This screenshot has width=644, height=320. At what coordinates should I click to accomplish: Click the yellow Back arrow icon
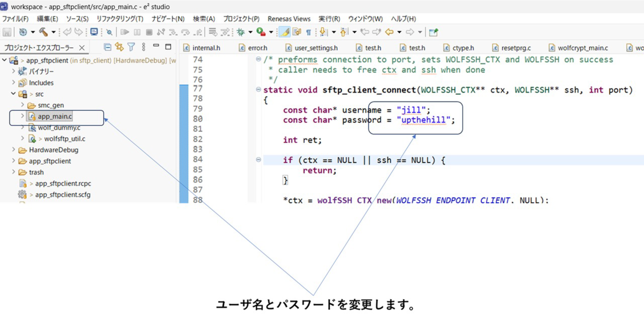(389, 32)
